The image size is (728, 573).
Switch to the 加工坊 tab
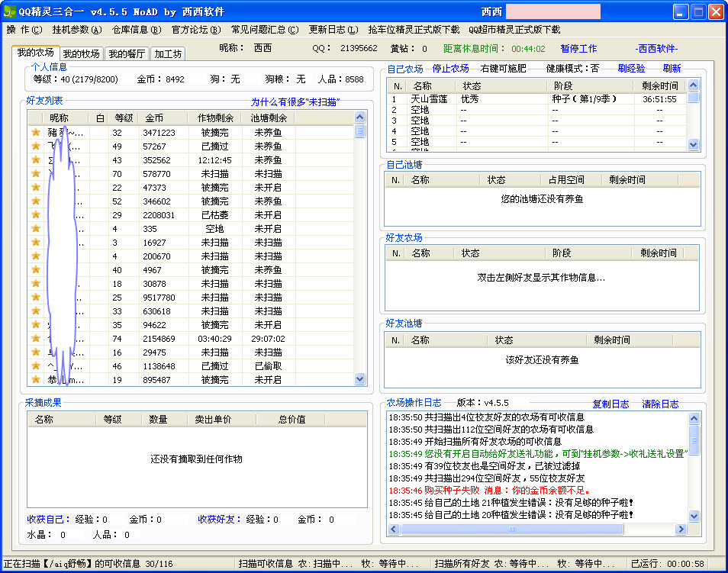coord(167,53)
